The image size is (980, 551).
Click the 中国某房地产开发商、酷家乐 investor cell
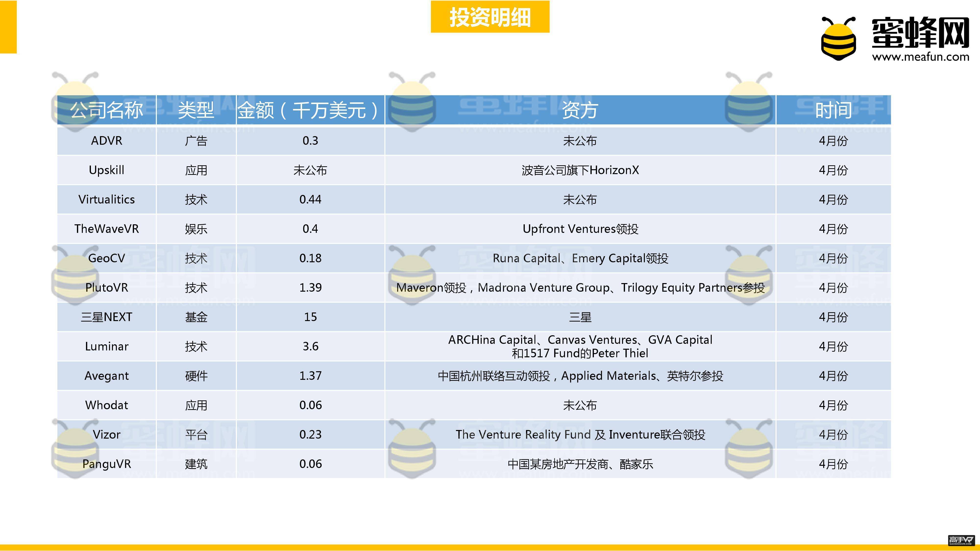[580, 464]
